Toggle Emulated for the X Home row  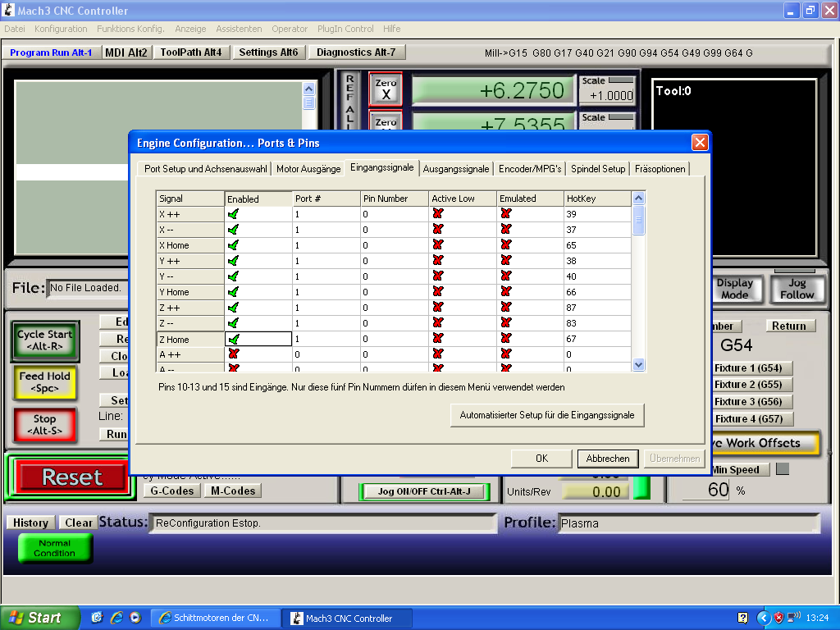[x=505, y=244]
